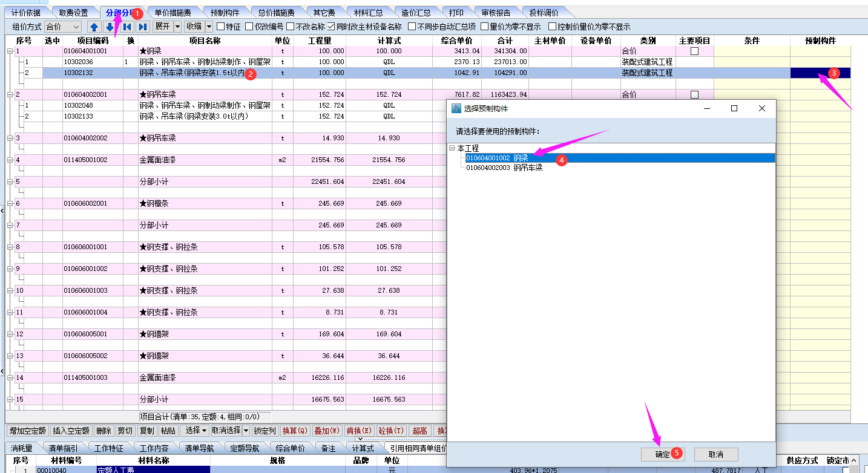This screenshot has height=473, width=868.
Task: Click the jump-to-last arrow icon
Action: click(x=143, y=27)
